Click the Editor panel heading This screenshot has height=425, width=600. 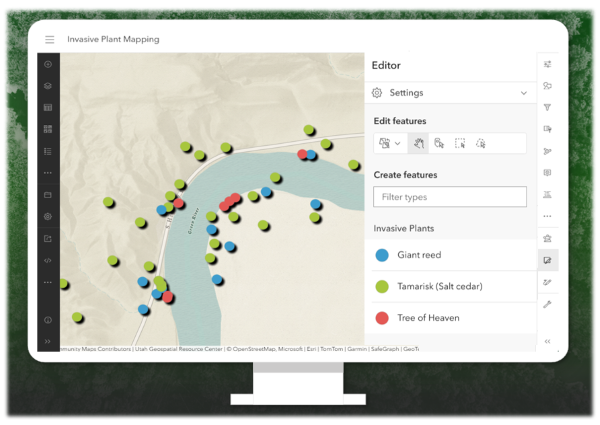pos(386,65)
